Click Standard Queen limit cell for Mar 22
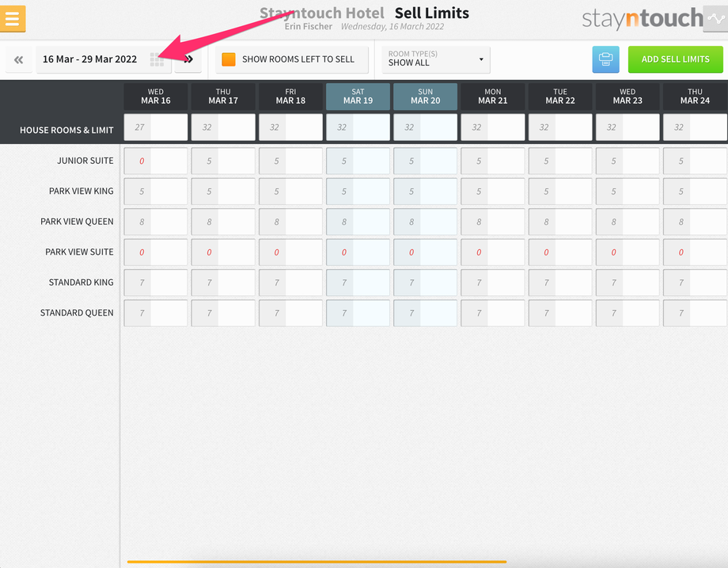This screenshot has height=568, width=728. [560, 312]
